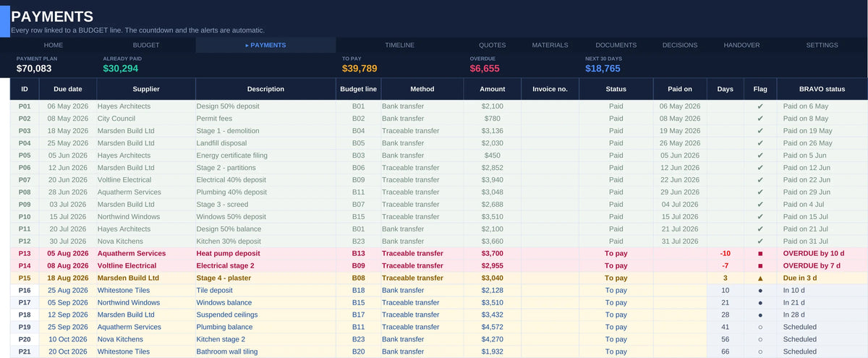The image size is (868, 358).
Task: Select the $18,765 next 30 days value
Action: point(603,69)
